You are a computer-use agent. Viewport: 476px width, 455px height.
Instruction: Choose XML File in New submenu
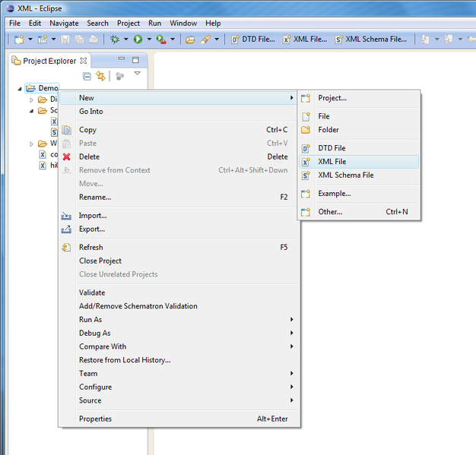tap(359, 162)
